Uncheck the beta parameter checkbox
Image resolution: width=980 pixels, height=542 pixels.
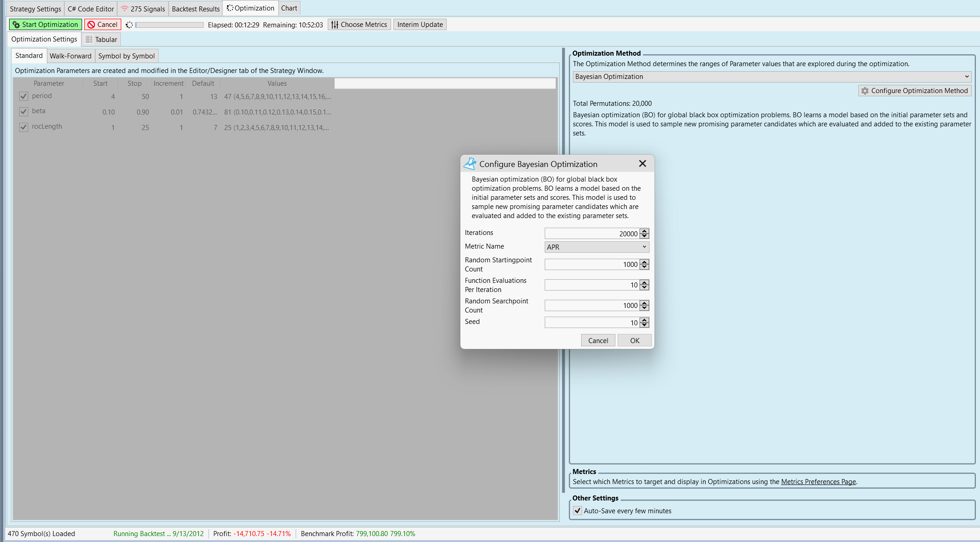pyautogui.click(x=24, y=111)
